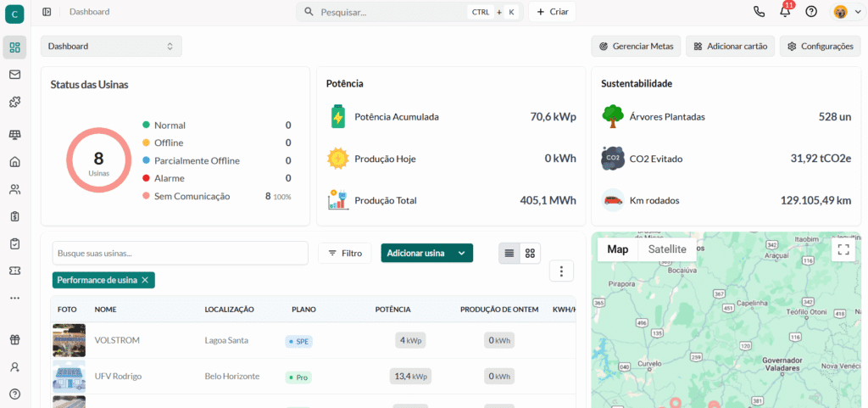Open the dashboard grid icon in sidebar
868x408 pixels.
(x=15, y=47)
